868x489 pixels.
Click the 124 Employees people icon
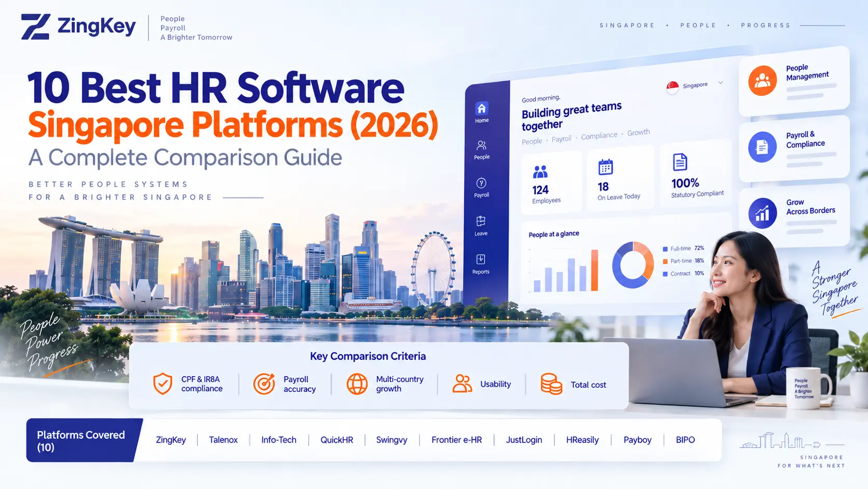tap(540, 171)
